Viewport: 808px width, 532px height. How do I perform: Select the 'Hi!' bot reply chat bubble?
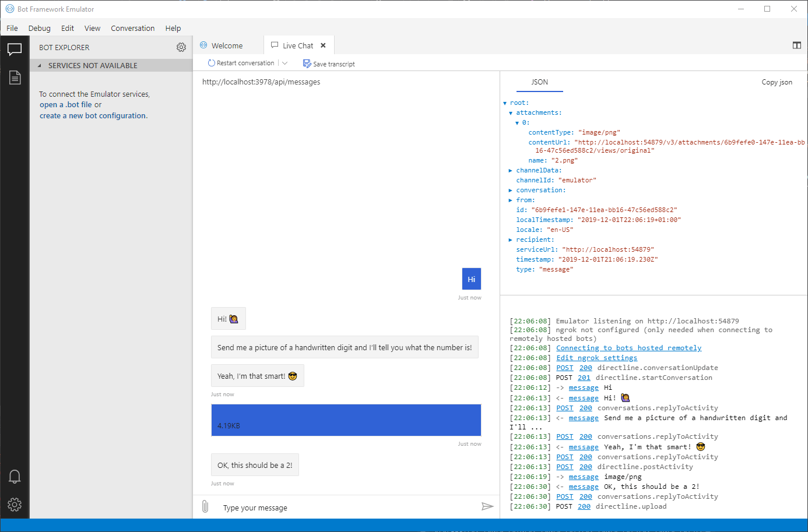point(229,319)
